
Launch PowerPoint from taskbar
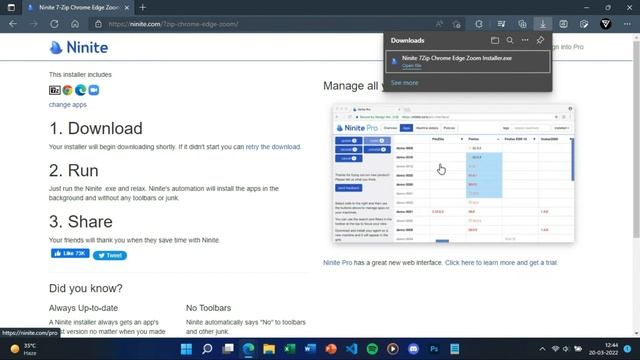click(x=331, y=349)
